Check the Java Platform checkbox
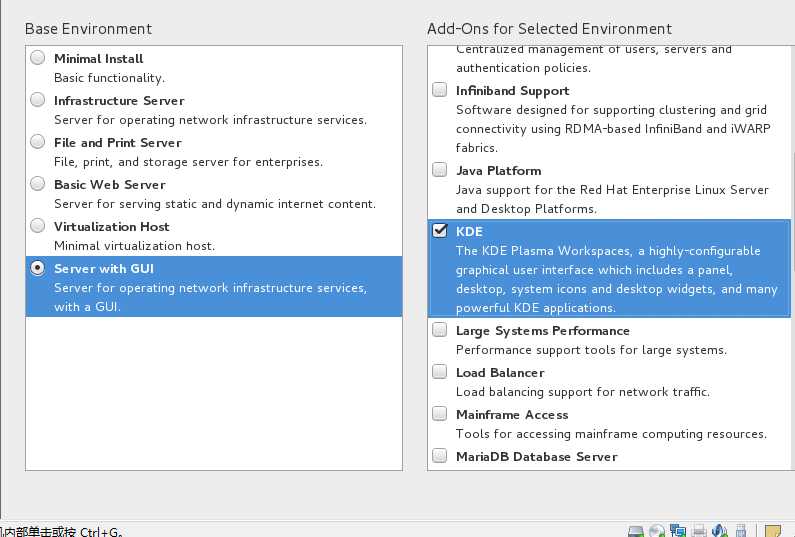The height and width of the screenshot is (537, 795). (x=440, y=170)
